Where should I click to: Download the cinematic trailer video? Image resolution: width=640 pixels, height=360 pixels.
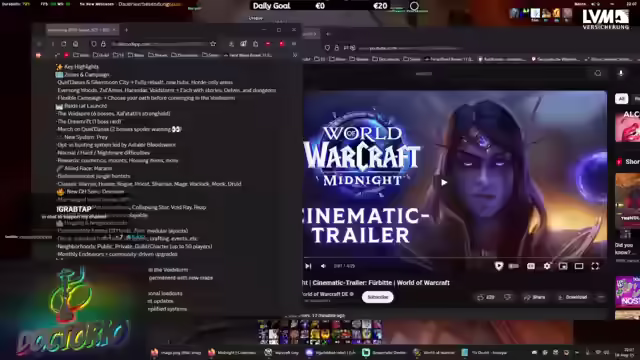point(573,297)
